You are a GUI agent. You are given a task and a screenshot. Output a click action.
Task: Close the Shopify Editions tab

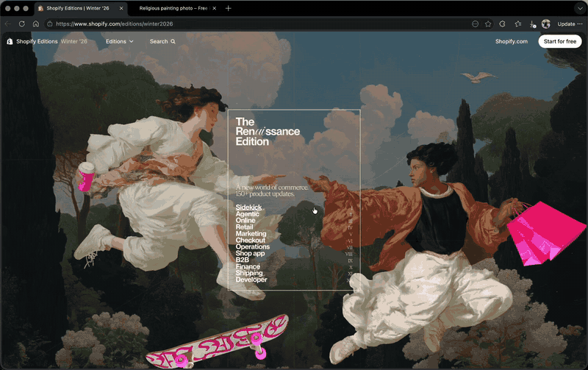(121, 8)
